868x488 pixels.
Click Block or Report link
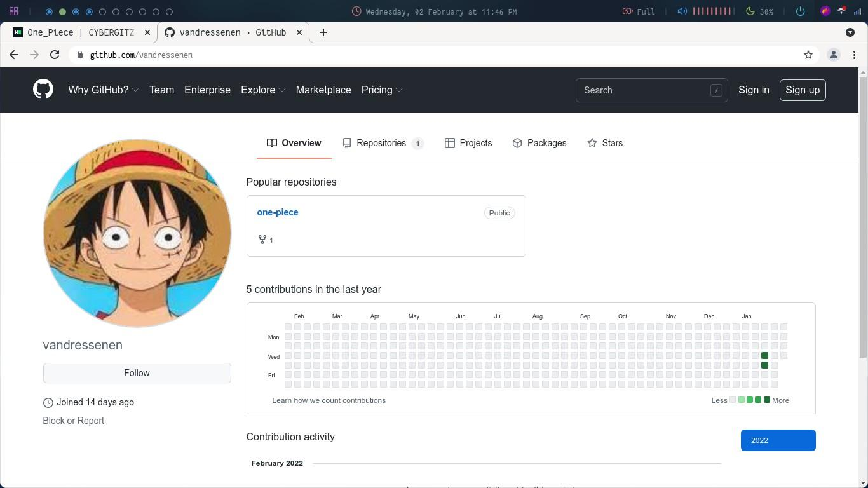[x=74, y=421]
